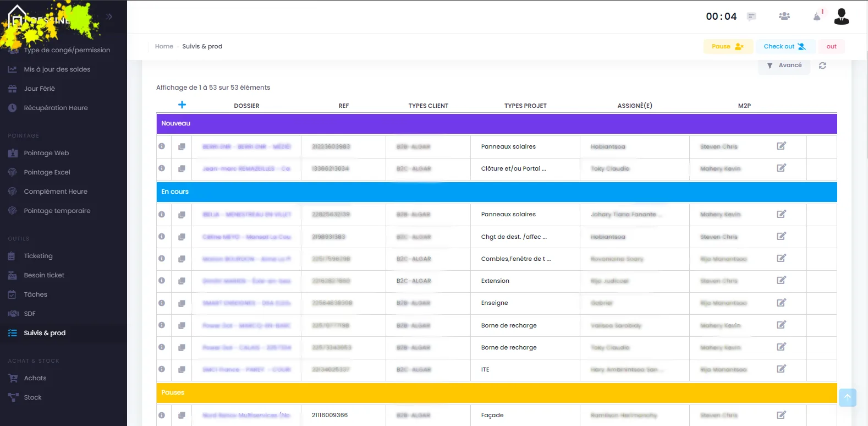Collapse the Pauses group header
This screenshot has width=868, height=426.
tap(497, 393)
